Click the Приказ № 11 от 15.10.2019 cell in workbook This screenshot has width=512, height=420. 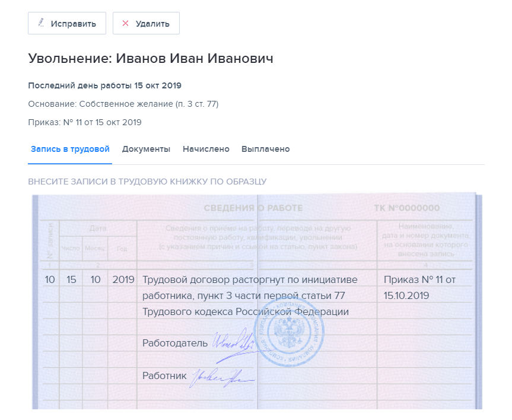tap(419, 287)
